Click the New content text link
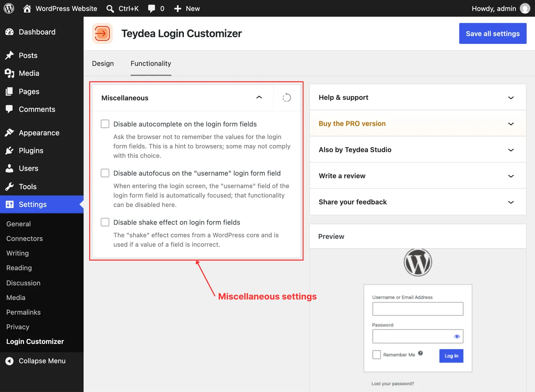The image size is (535, 392). click(x=193, y=8)
